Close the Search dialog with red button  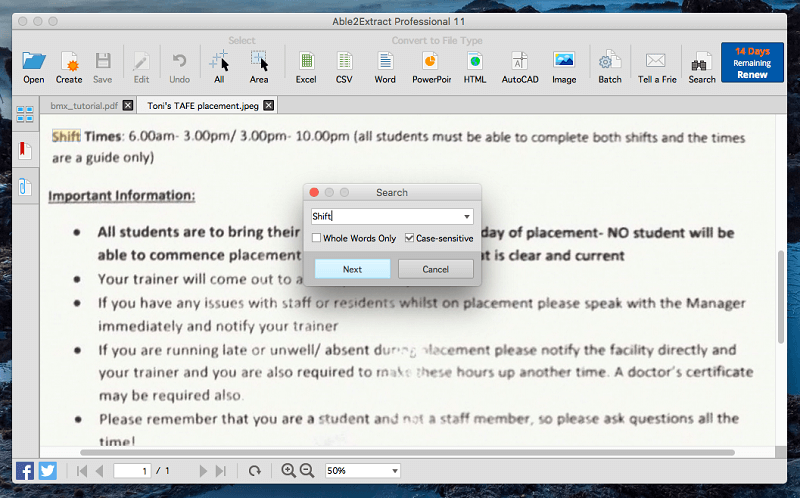314,192
